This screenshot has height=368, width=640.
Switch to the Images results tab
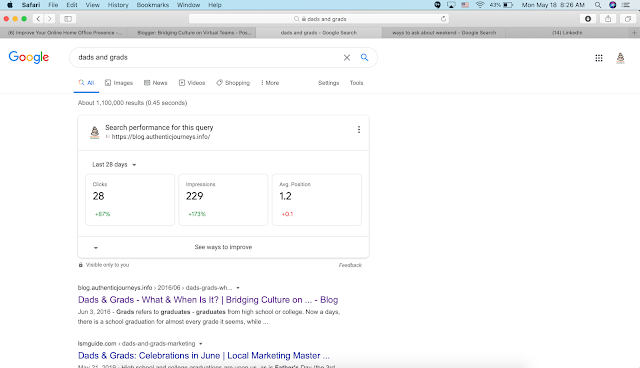(x=119, y=83)
